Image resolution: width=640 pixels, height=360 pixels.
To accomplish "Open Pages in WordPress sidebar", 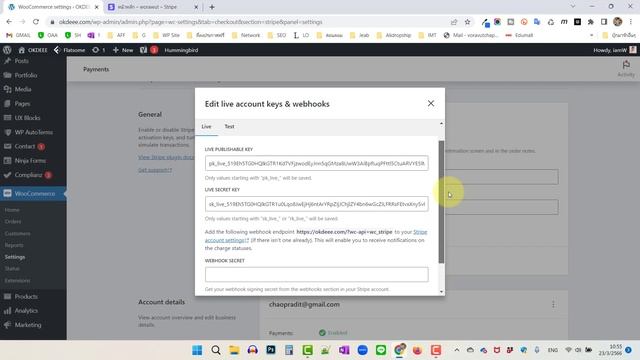I will click(x=22, y=104).
